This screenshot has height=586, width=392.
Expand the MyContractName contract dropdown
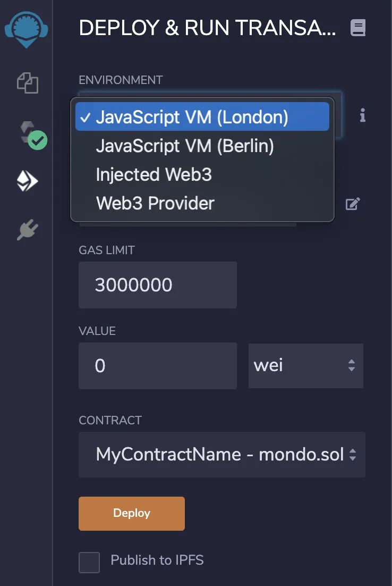(221, 455)
